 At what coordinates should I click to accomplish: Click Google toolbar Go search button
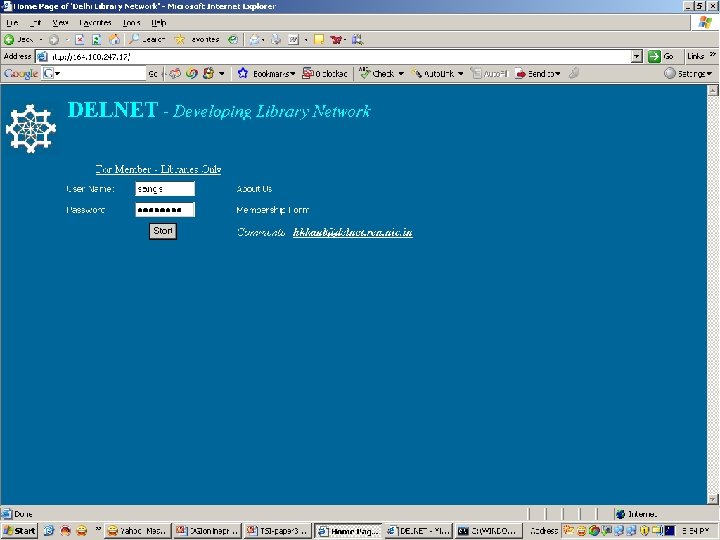coord(153,73)
